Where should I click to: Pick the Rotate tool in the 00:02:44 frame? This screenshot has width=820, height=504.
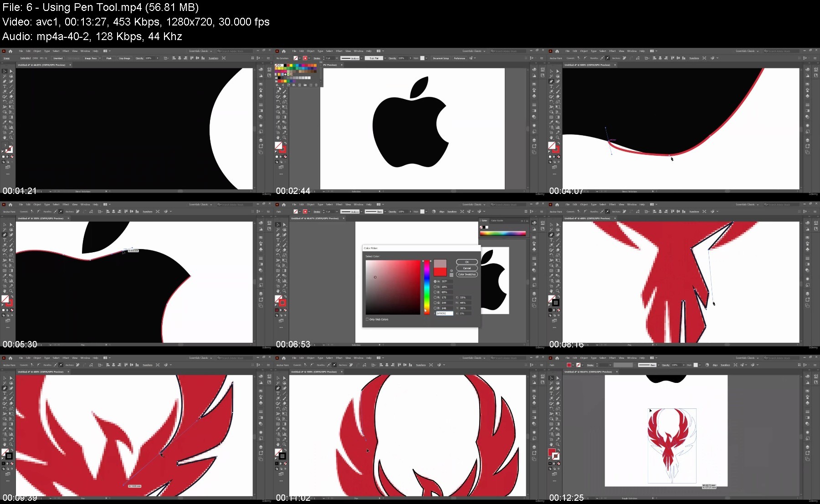(278, 102)
